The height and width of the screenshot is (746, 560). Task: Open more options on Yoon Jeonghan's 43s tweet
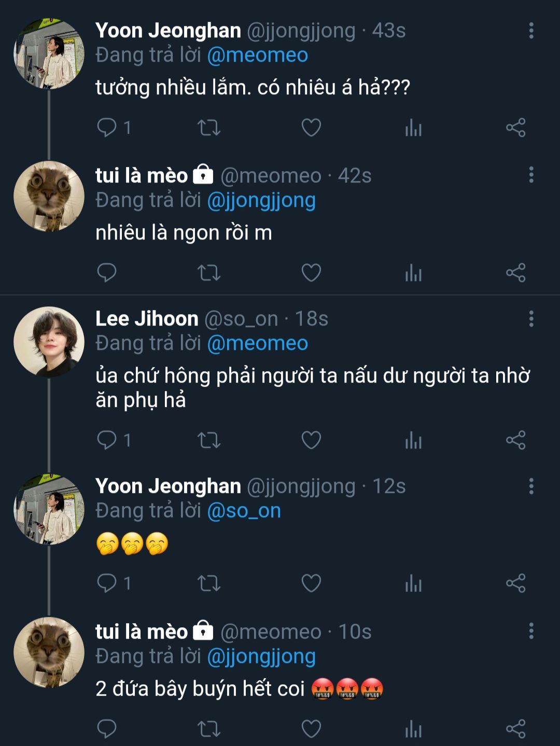coord(531,31)
